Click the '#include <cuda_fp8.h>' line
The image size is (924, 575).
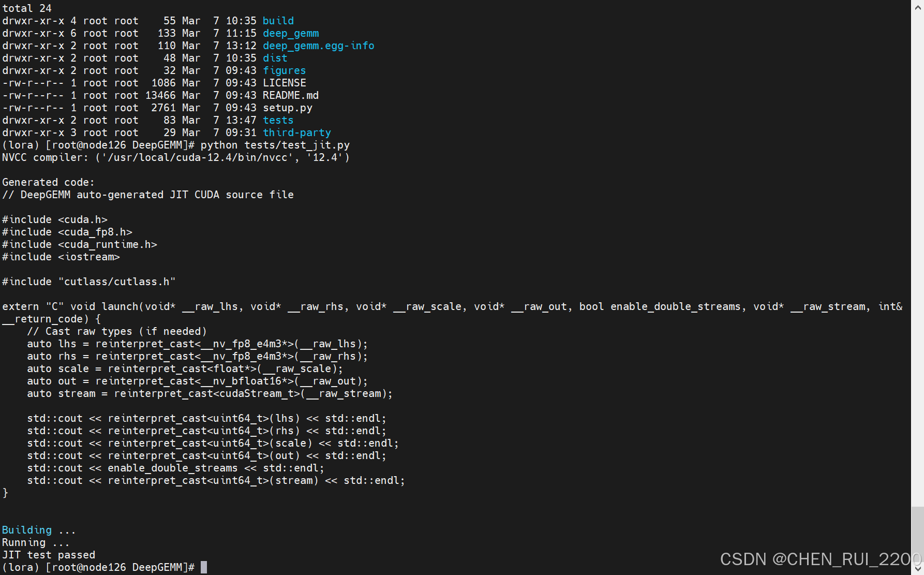[67, 232]
